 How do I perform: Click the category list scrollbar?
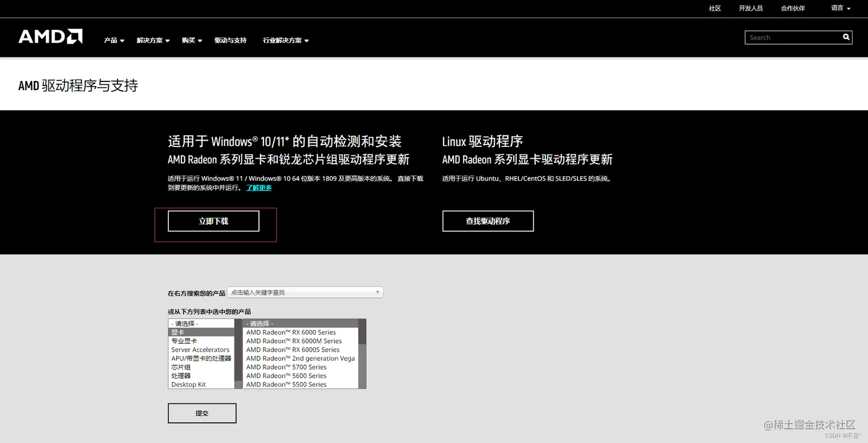[x=238, y=354]
